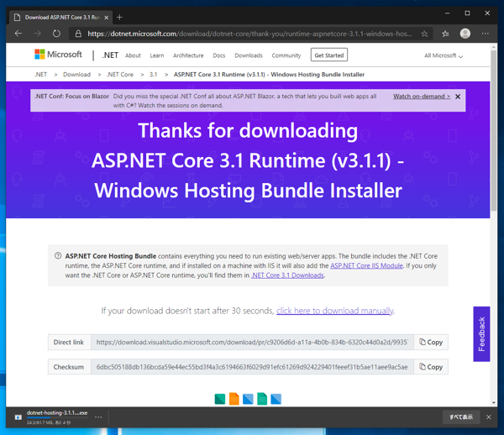
Task: Go to .NET Core breadcrumb link
Action: (x=120, y=75)
